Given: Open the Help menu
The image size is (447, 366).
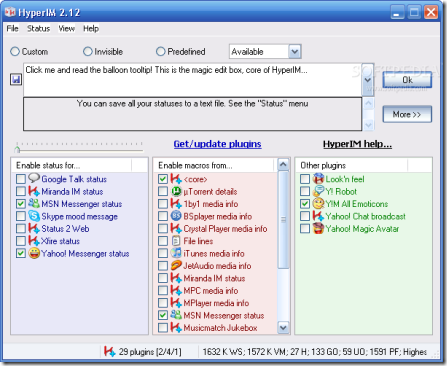Looking at the screenshot, I should 91,29.
